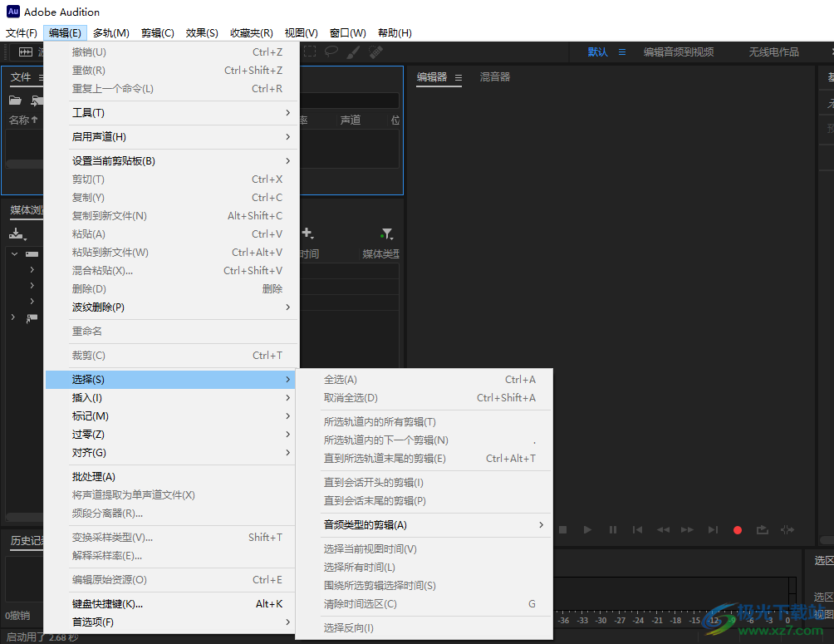Open the 收藏夹 menu
834x644 pixels.
coord(251,33)
